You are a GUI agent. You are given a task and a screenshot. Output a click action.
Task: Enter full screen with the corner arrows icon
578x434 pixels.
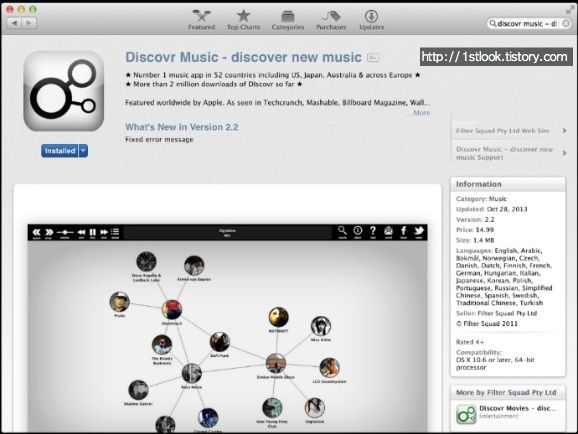click(x=570, y=10)
